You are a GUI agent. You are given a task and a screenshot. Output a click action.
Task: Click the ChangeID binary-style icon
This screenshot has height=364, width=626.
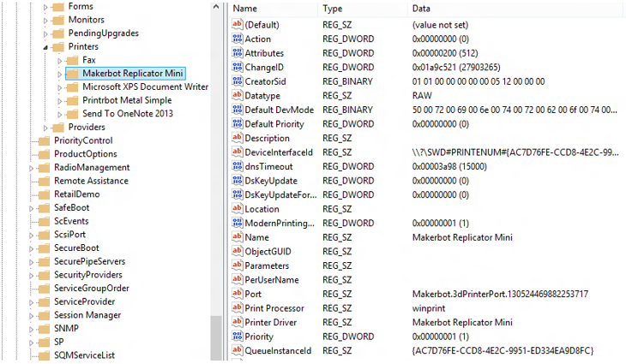point(238,67)
